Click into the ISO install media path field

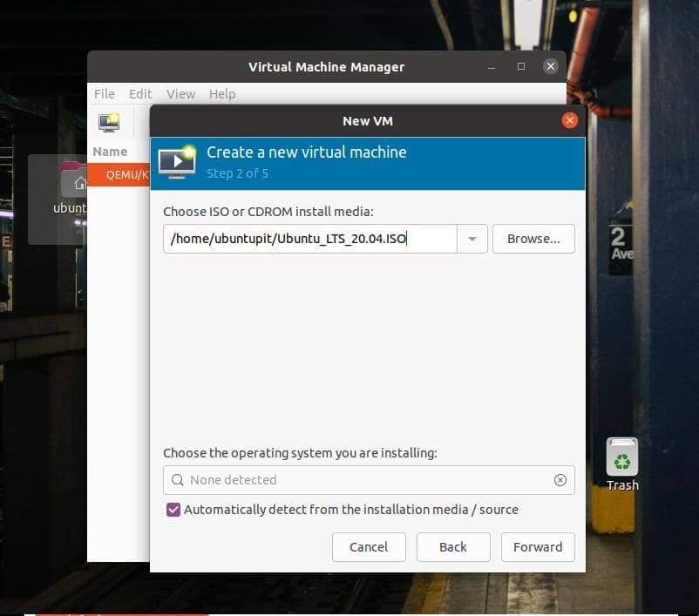[309, 239]
